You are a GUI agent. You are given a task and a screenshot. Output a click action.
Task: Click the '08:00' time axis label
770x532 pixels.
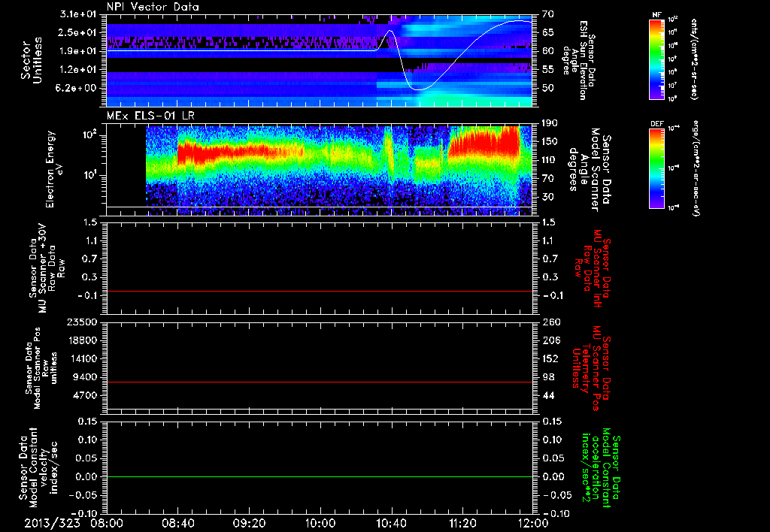[107, 523]
